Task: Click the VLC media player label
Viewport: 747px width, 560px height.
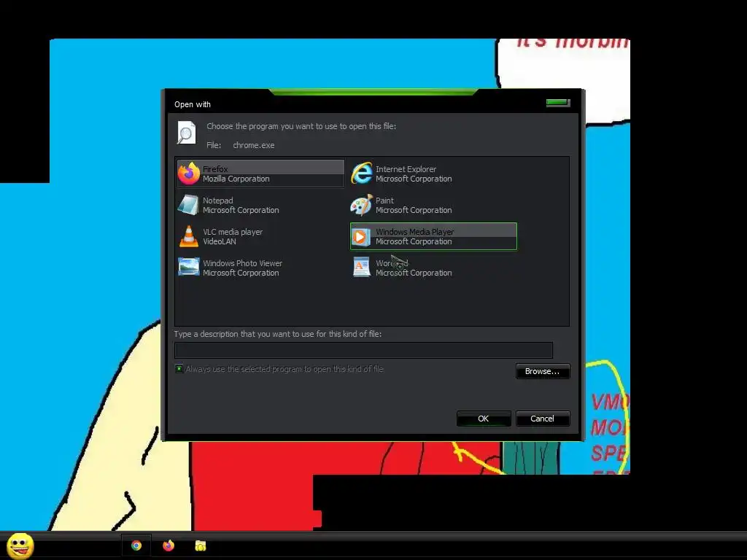Action: tap(233, 232)
